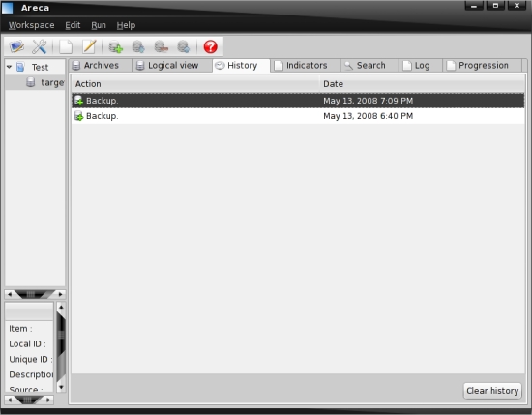Open the Workspace menu
Image resolution: width=532 pixels, height=415 pixels.
click(31, 25)
